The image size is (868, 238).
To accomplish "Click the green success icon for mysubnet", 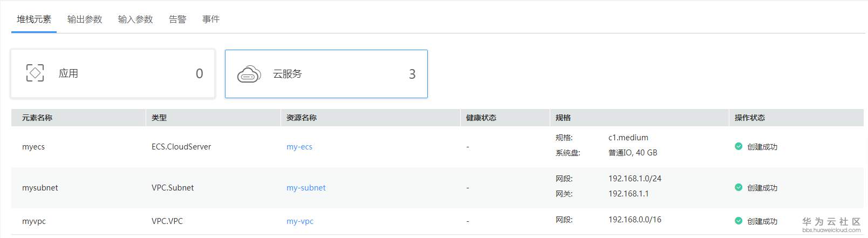I will [x=739, y=187].
